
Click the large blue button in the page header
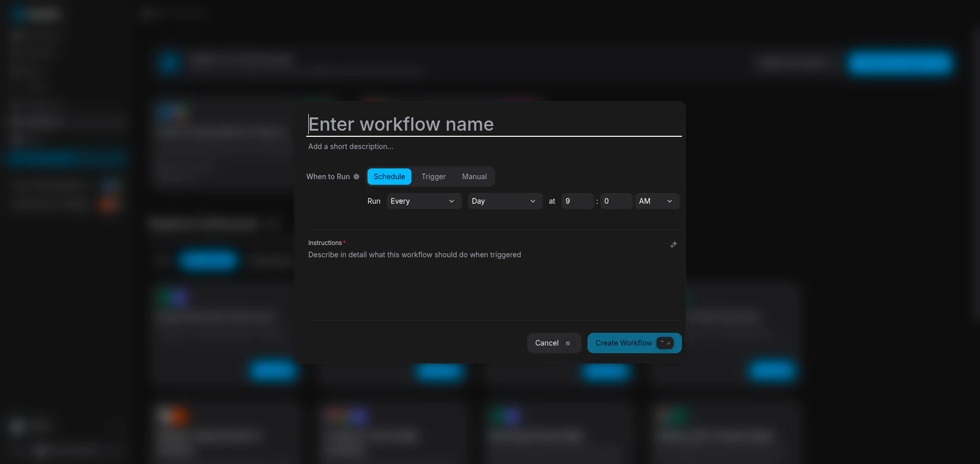900,63
